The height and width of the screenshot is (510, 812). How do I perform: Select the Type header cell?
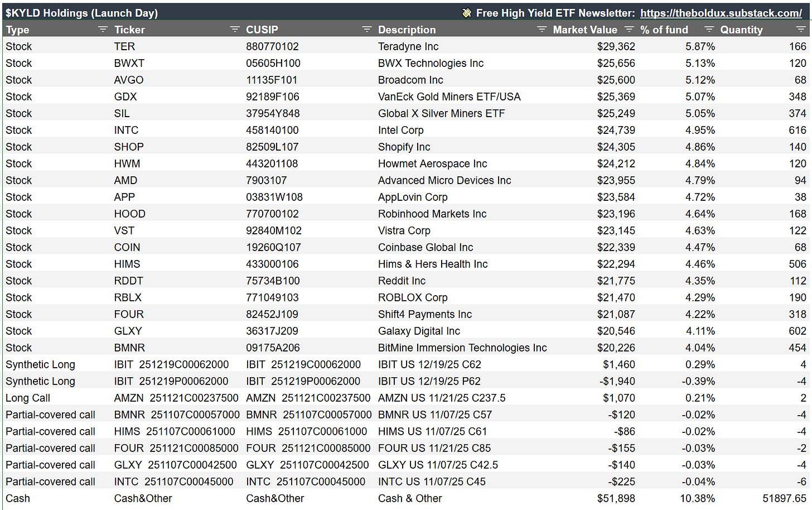point(17,30)
